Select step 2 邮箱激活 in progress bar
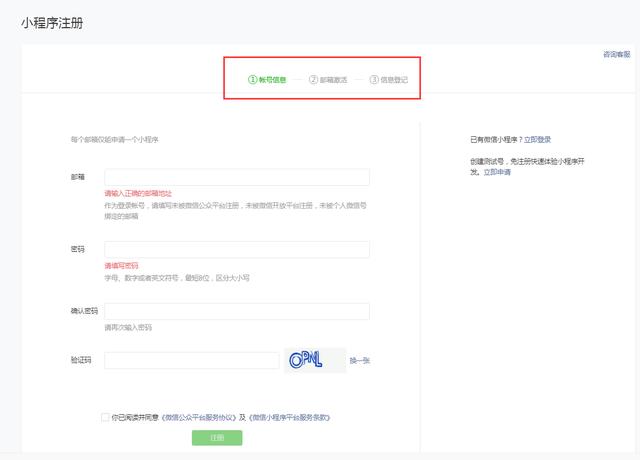The image size is (640, 460). [328, 80]
